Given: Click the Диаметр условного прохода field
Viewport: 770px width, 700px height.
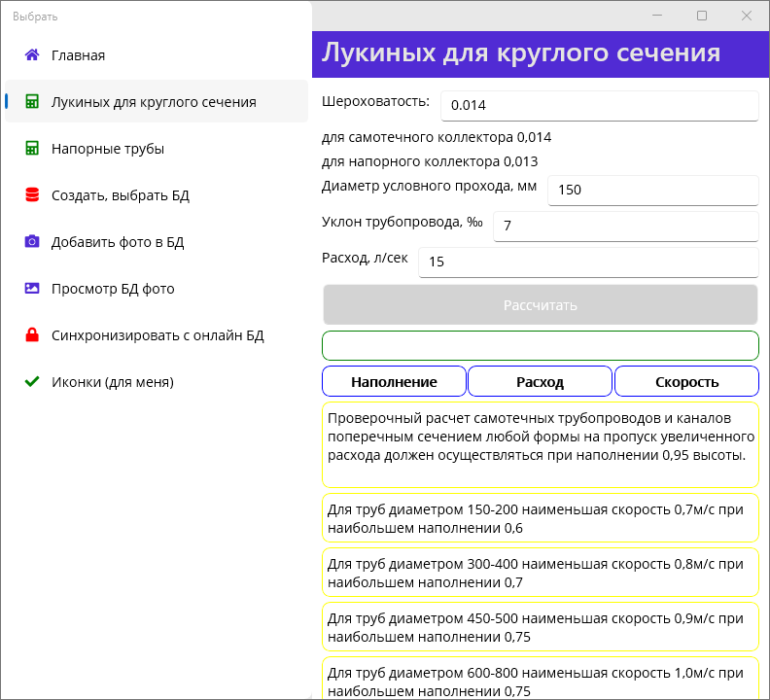Looking at the screenshot, I should click(x=652, y=190).
